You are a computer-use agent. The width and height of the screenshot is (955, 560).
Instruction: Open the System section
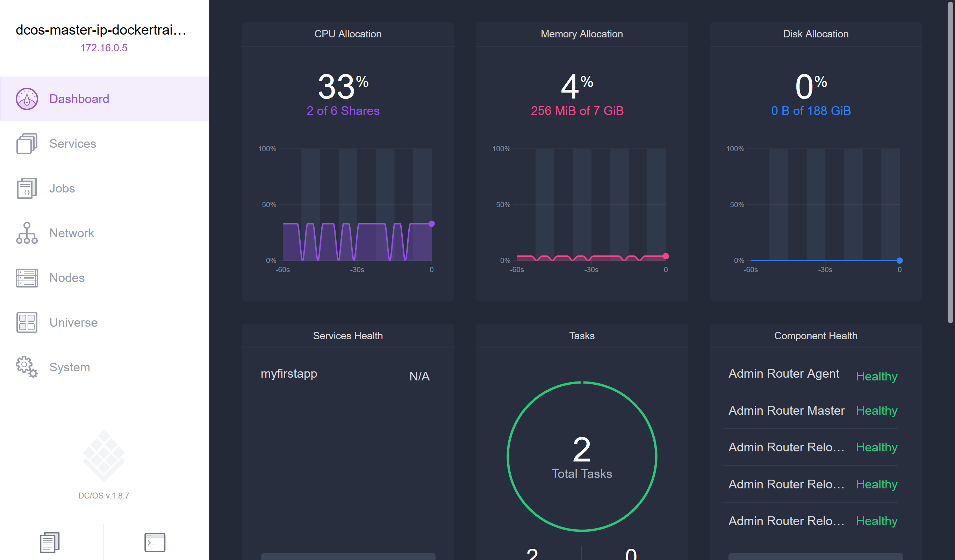click(104, 367)
